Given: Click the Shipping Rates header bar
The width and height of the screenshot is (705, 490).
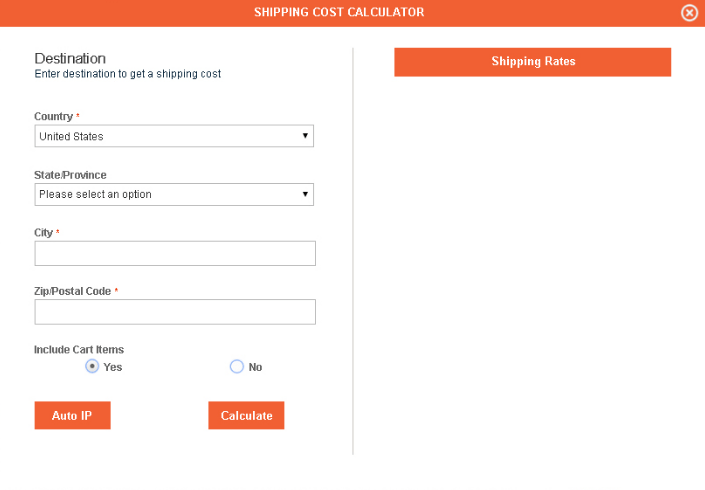Looking at the screenshot, I should pyautogui.click(x=532, y=62).
